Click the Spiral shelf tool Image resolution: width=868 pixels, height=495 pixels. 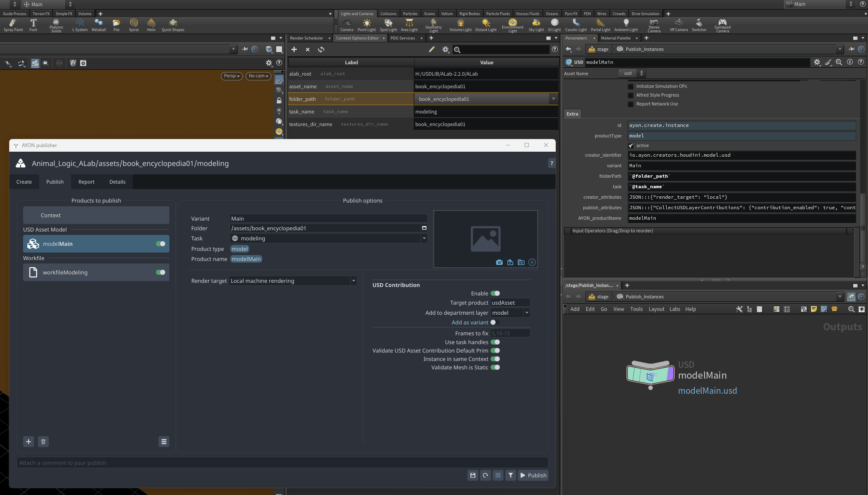(134, 25)
